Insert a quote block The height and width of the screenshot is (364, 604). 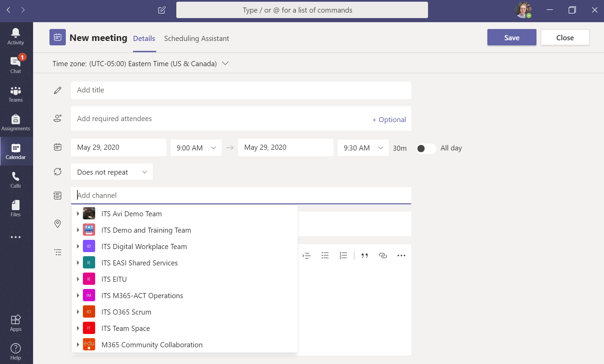[x=365, y=256]
